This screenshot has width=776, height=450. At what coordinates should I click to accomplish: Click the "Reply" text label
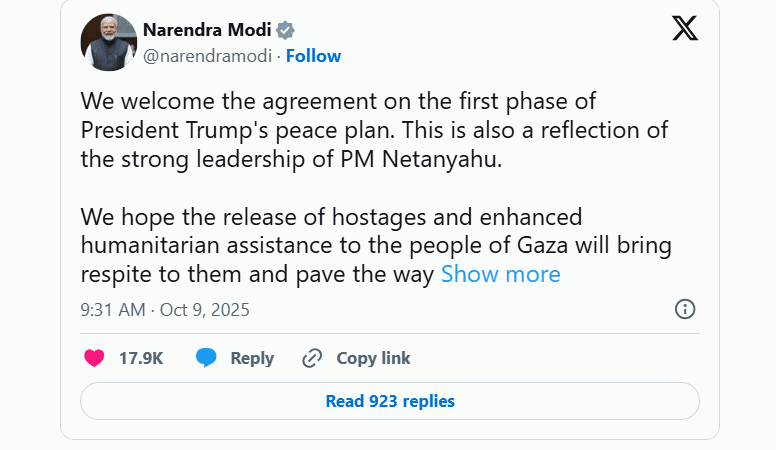click(252, 358)
